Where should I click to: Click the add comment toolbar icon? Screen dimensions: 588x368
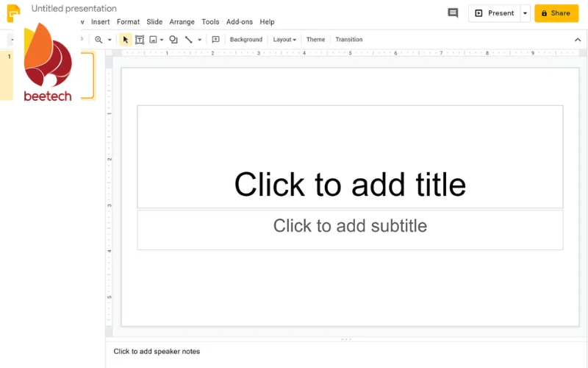215,40
